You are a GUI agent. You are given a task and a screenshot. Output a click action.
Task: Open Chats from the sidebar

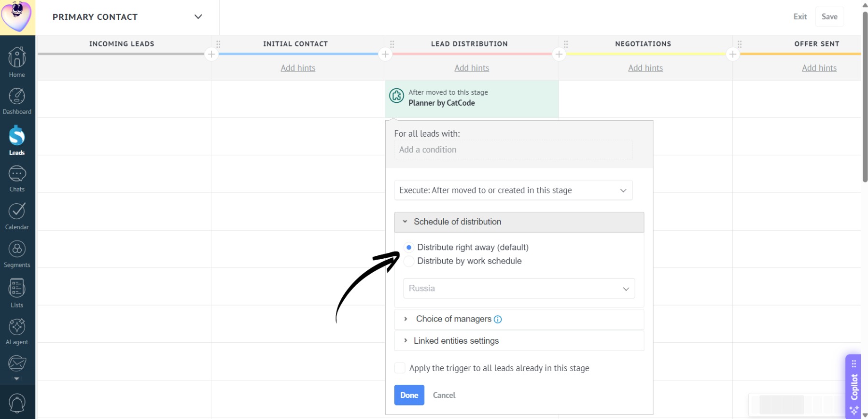pos(17,179)
